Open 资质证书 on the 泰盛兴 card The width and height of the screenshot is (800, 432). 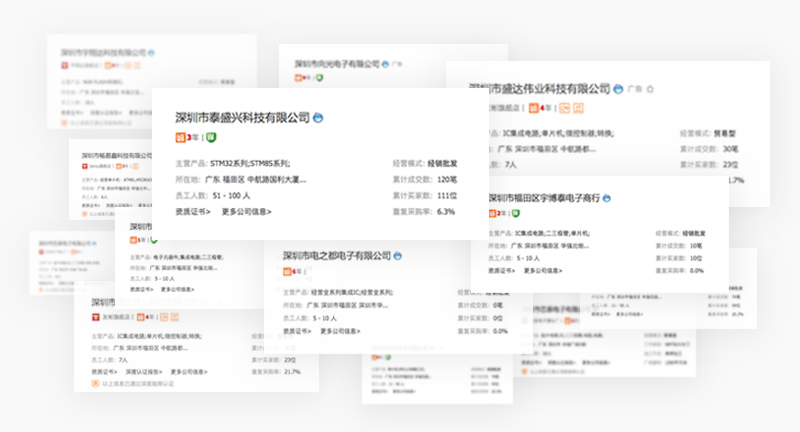point(193,212)
